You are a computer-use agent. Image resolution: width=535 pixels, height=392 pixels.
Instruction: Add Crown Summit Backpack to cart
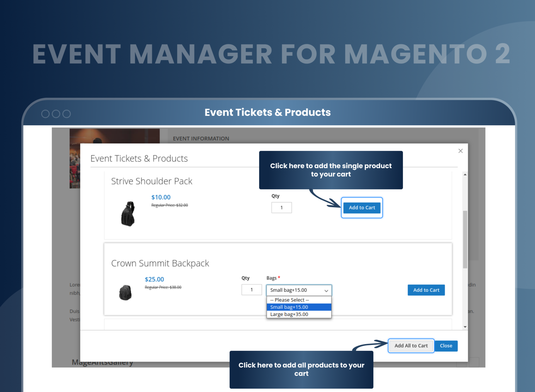point(426,290)
